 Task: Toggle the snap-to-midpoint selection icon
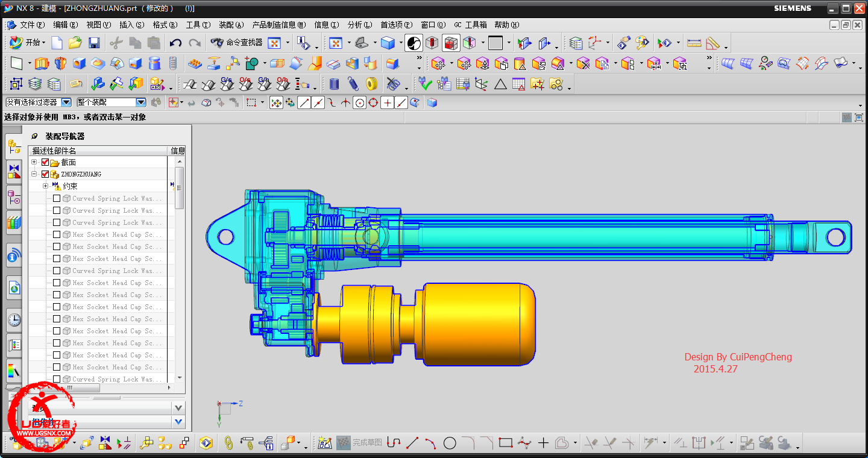318,103
